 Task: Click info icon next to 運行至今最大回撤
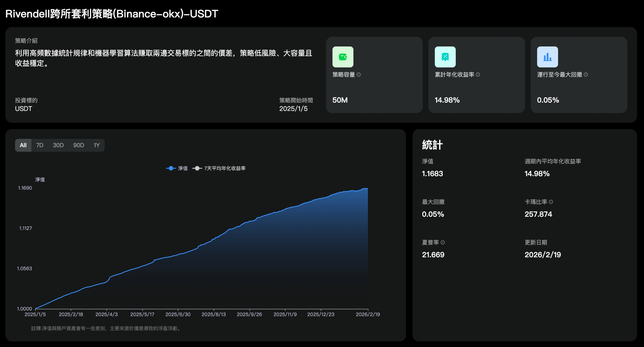point(586,75)
